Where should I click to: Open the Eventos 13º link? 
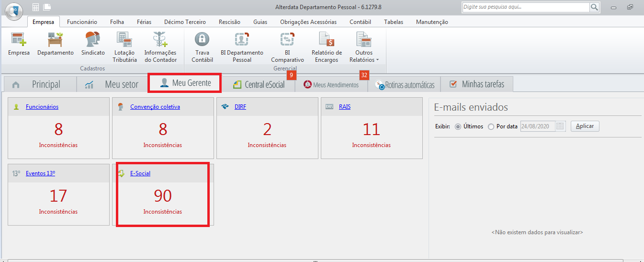[x=40, y=173]
